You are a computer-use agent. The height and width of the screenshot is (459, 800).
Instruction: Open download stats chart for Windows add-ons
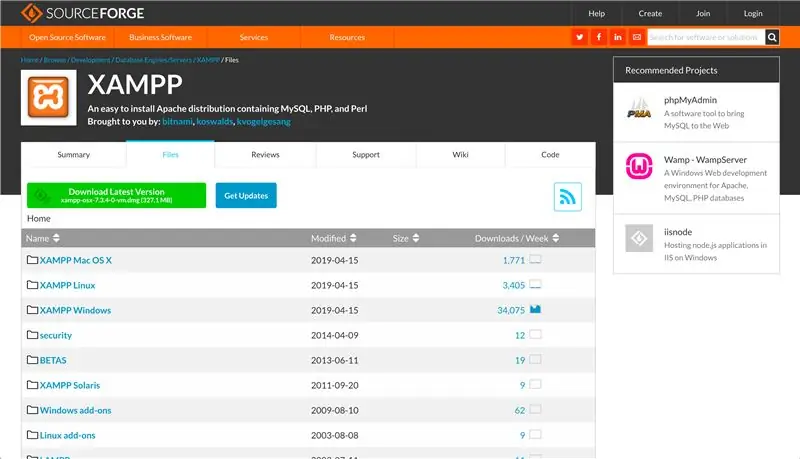[x=535, y=409]
